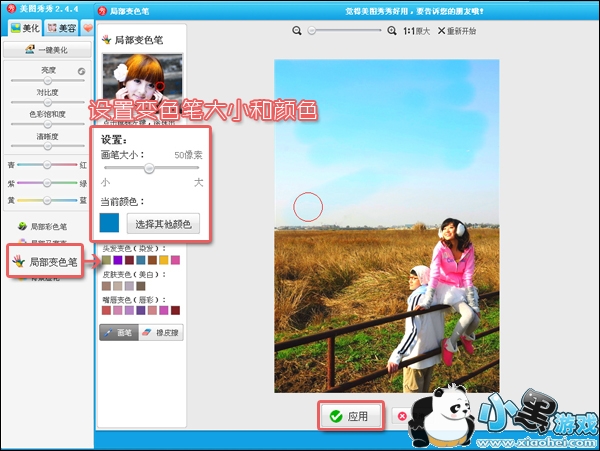
Task: Pick the dark red hair color swatch
Action: tap(129, 260)
